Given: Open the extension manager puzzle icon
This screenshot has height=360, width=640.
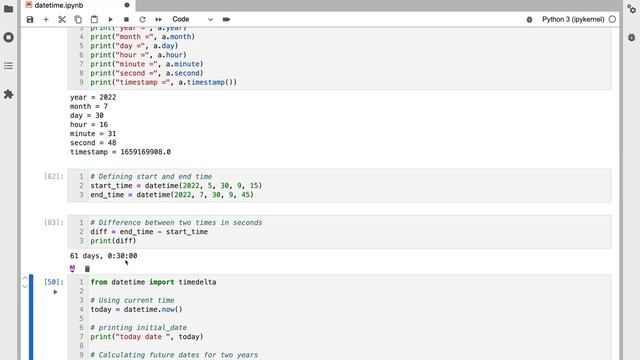Looking at the screenshot, I should tap(8, 94).
